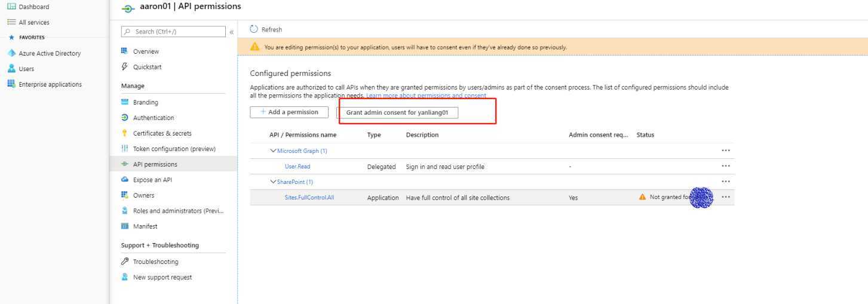Image resolution: width=868 pixels, height=304 pixels.
Task: Collapse the sidebar with double chevron
Action: [231, 32]
